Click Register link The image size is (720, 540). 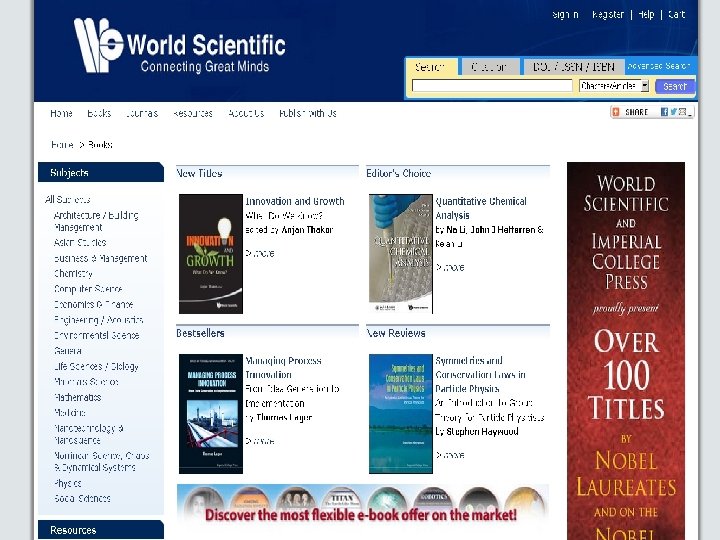pyautogui.click(x=608, y=15)
